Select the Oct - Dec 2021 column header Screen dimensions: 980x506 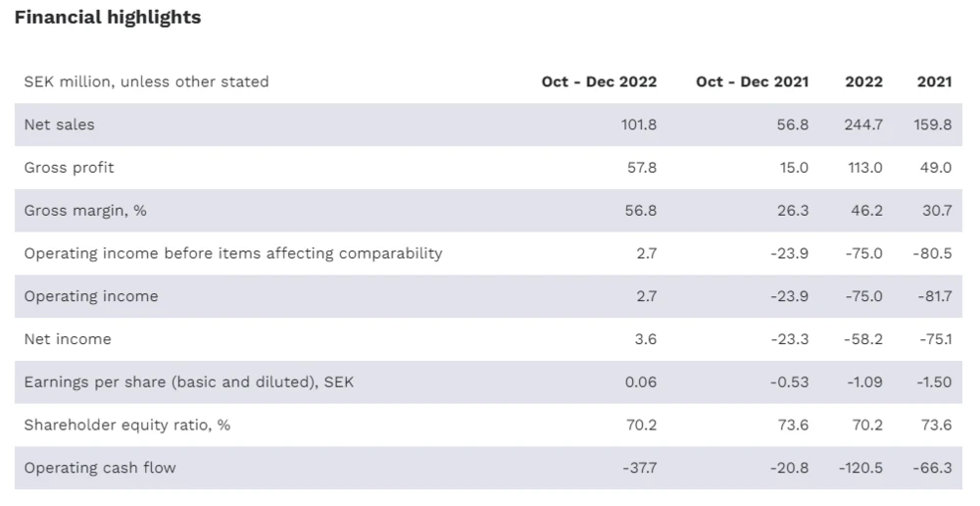point(752,81)
